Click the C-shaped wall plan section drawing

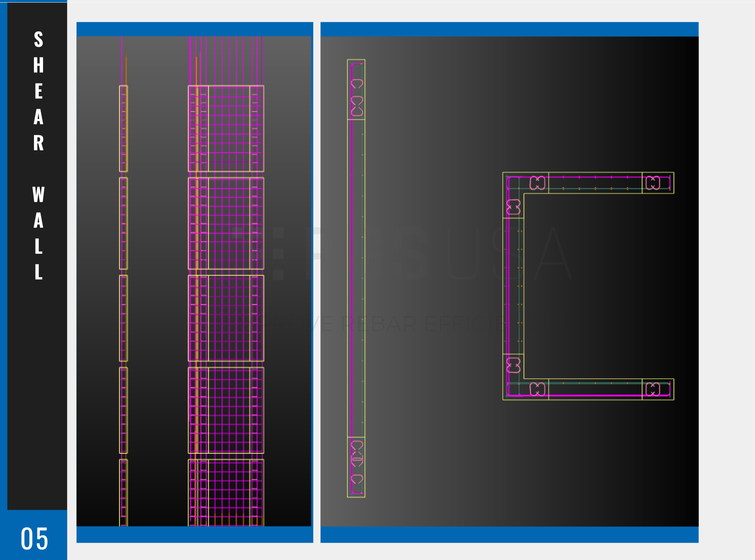[x=588, y=286]
